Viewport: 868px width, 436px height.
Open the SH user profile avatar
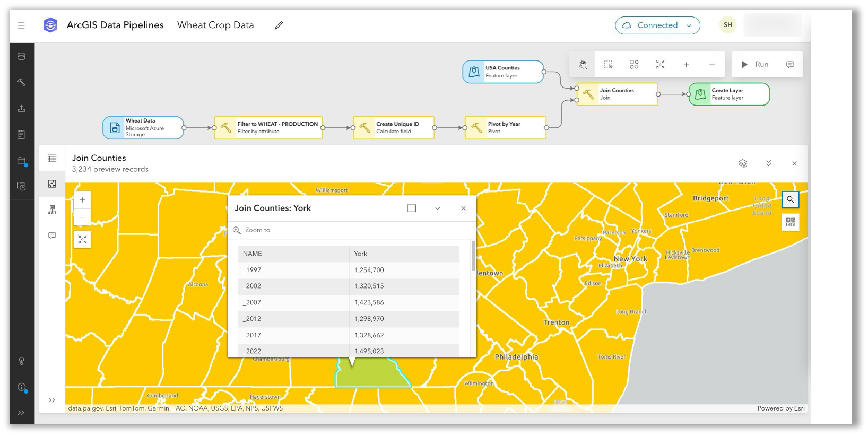click(728, 25)
